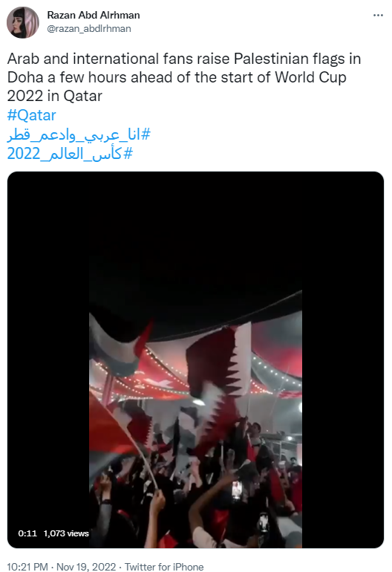Open the Arabic World Cup 2022 hashtag
Screen dimensions: 392x572
tap(70, 154)
